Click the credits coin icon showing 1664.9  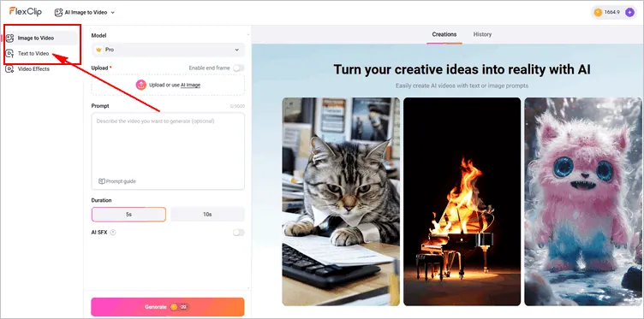pos(598,12)
